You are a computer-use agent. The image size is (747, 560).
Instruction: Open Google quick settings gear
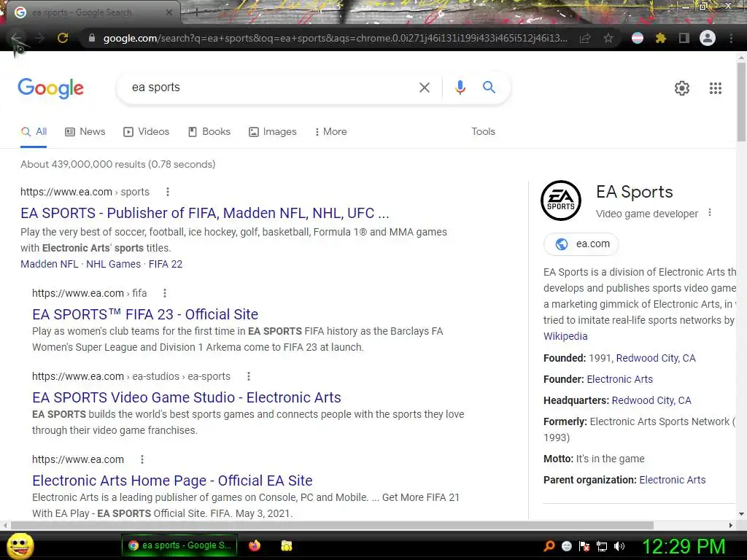682,88
